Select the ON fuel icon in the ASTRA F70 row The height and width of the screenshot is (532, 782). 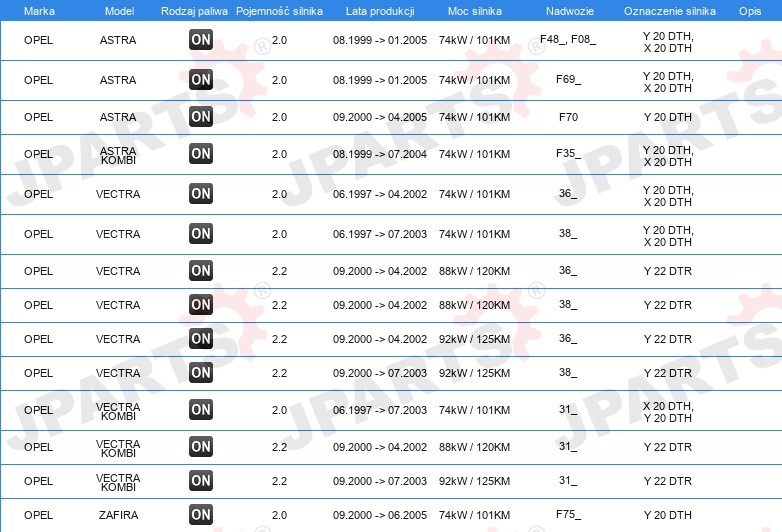pos(201,117)
